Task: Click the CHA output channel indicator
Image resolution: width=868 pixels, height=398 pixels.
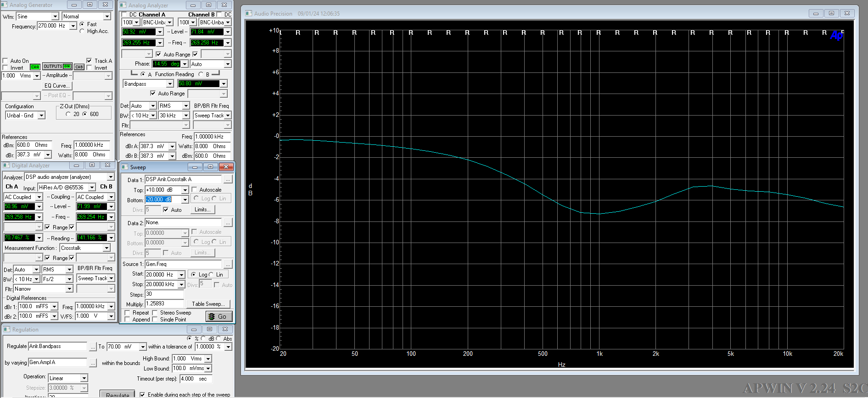Action: [35, 67]
